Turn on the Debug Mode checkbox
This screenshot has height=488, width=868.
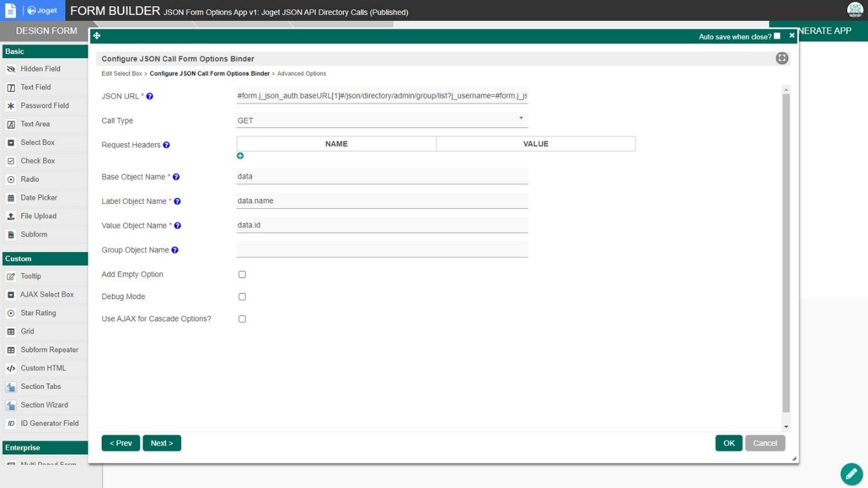coord(242,297)
